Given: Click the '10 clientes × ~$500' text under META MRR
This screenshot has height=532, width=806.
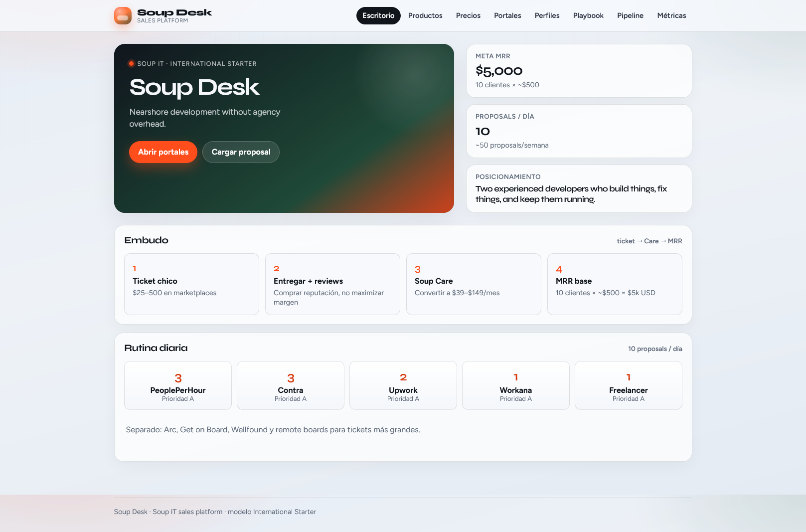Looking at the screenshot, I should 507,85.
